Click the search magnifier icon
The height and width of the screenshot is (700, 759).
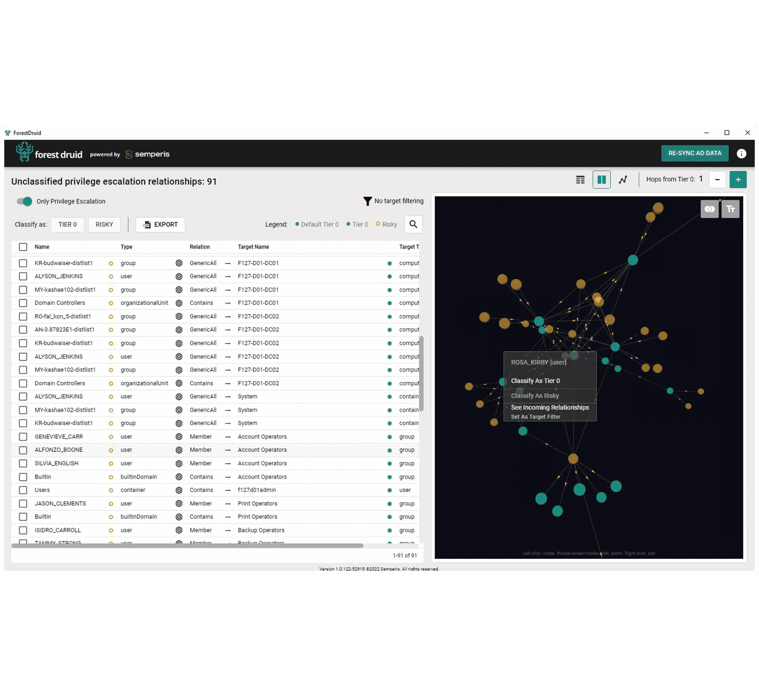click(413, 224)
